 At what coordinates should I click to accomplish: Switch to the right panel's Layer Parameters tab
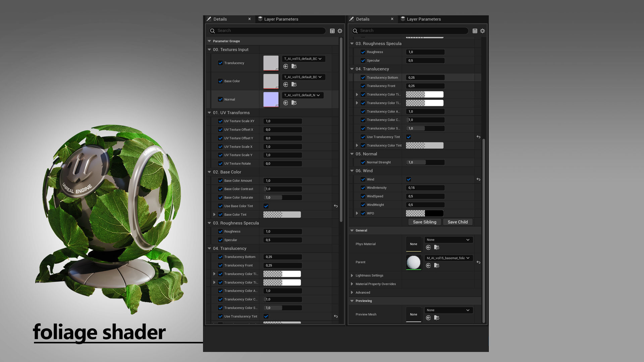coord(423,19)
